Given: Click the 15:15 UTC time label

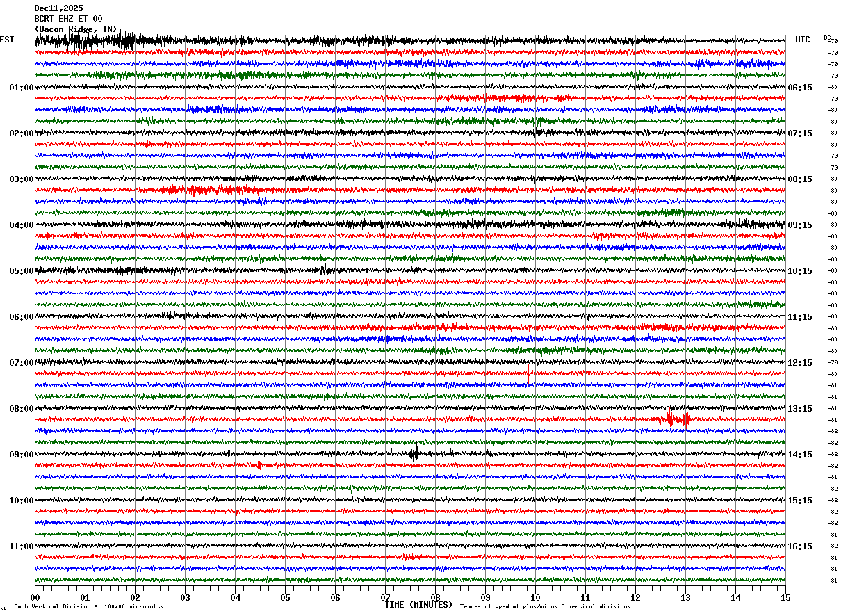Looking at the screenshot, I should click(x=800, y=501).
